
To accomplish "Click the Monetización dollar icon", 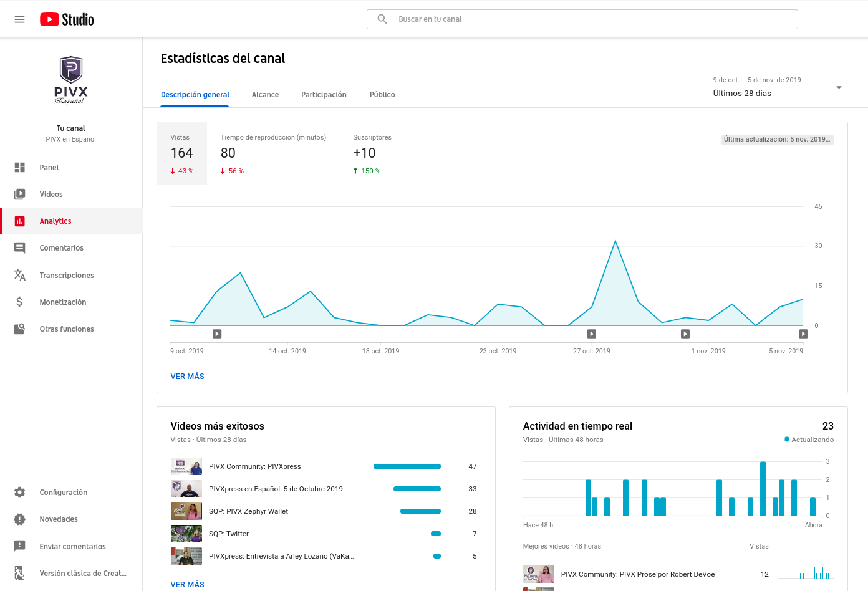I will 20,302.
